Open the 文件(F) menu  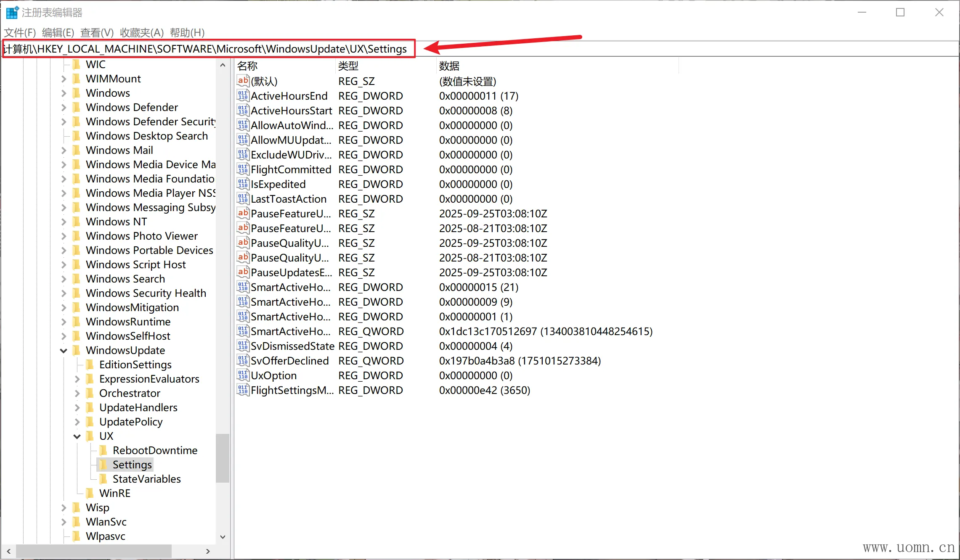(x=19, y=32)
